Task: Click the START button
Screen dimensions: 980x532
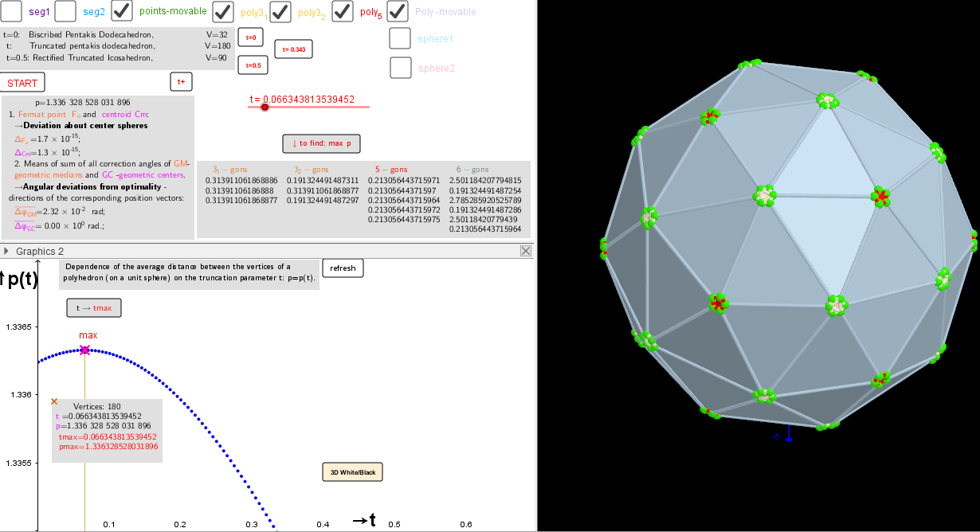Action: click(x=22, y=83)
